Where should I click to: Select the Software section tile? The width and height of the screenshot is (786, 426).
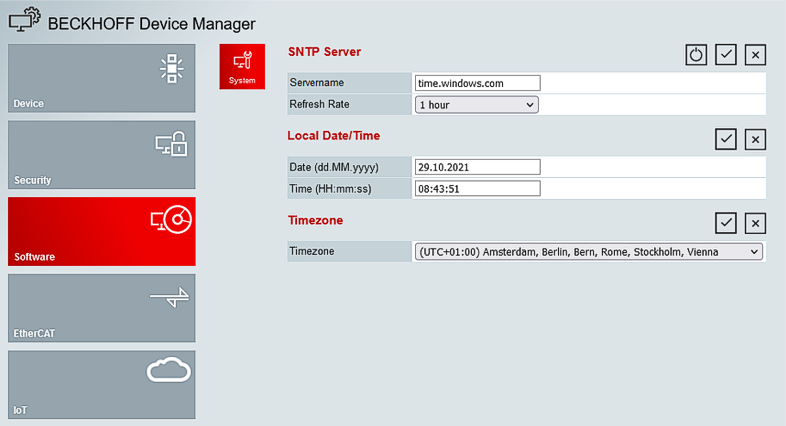pos(102,232)
